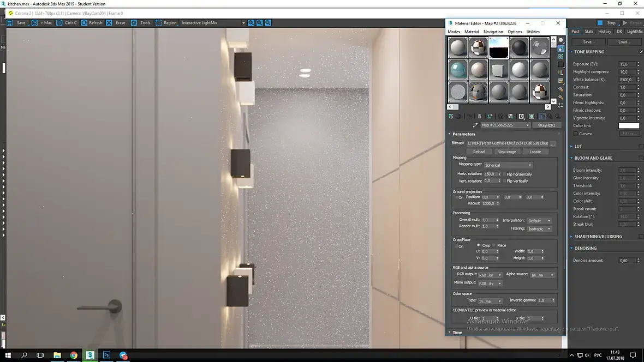Click the Reload bitmap button
Screen dimensions: 644x362
tap(479, 152)
